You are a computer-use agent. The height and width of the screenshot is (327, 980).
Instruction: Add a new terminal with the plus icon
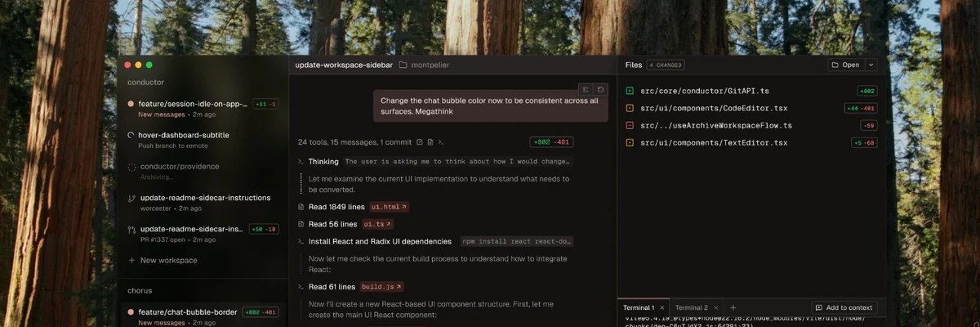[x=733, y=307]
